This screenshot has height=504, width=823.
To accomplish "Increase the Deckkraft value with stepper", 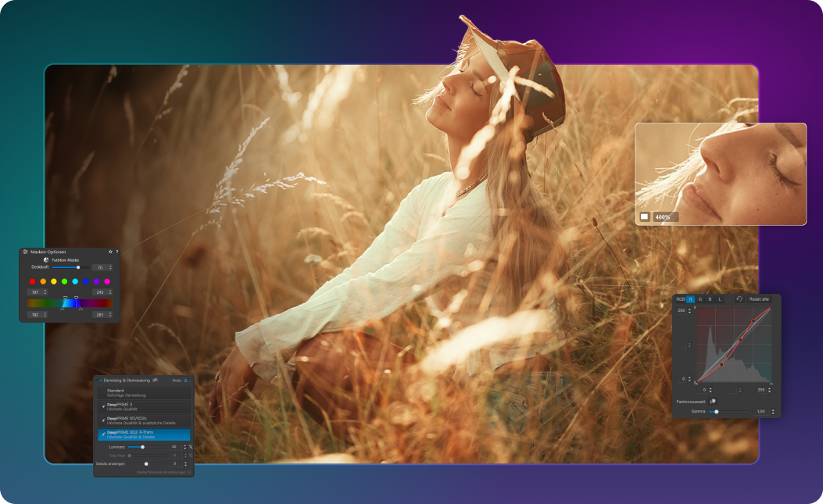I will tap(110, 266).
